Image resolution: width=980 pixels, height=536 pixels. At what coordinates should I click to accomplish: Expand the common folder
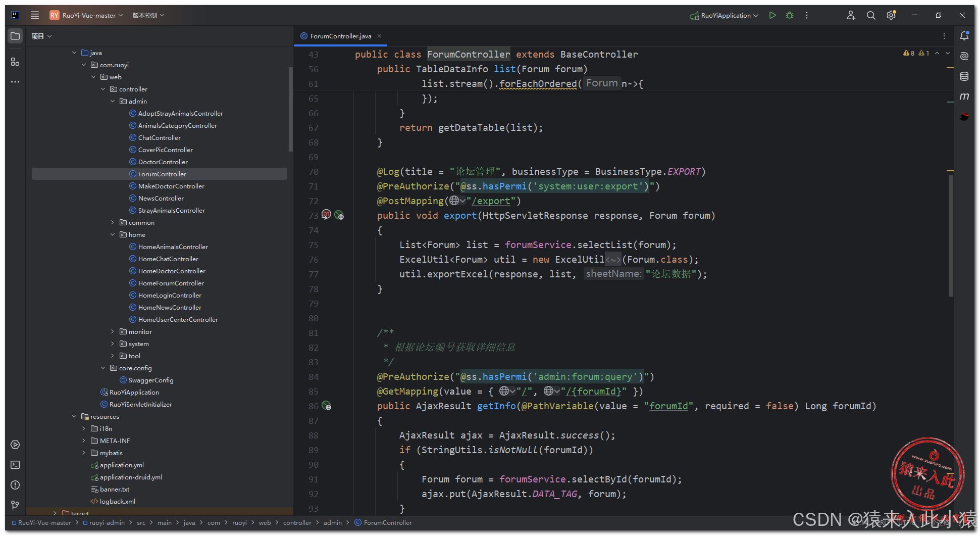tap(113, 222)
